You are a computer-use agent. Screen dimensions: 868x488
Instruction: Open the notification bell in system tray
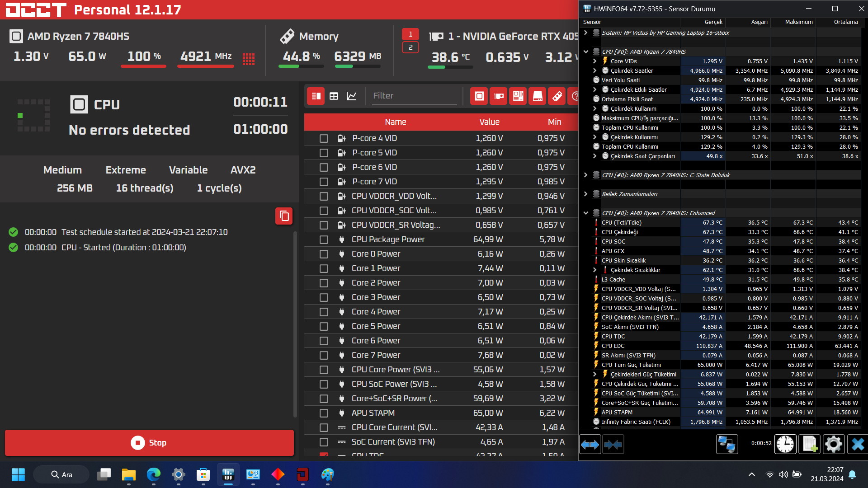(852, 474)
